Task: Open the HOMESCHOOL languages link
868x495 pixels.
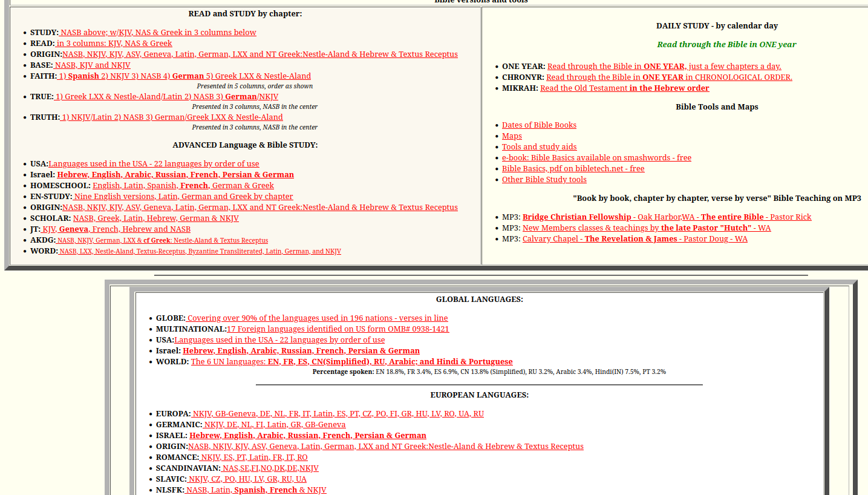Action: coord(183,186)
